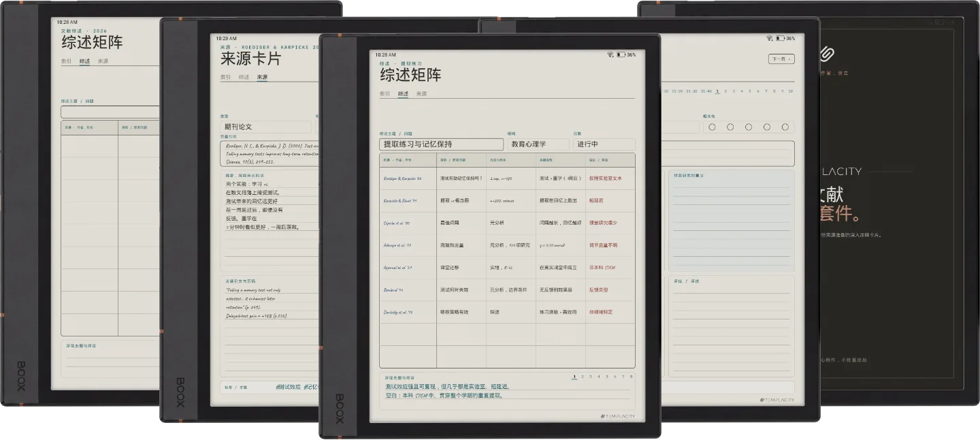Click the 期刊论文 type field on source card

tap(265, 127)
